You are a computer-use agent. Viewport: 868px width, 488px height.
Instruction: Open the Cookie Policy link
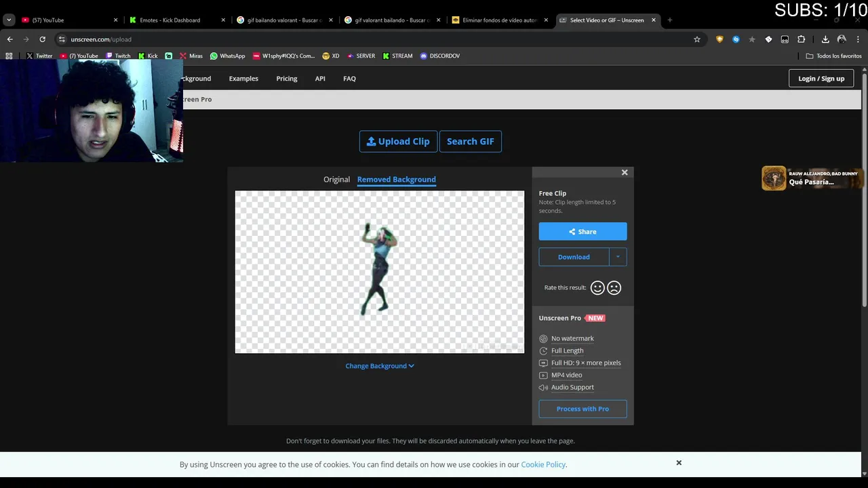pos(543,464)
